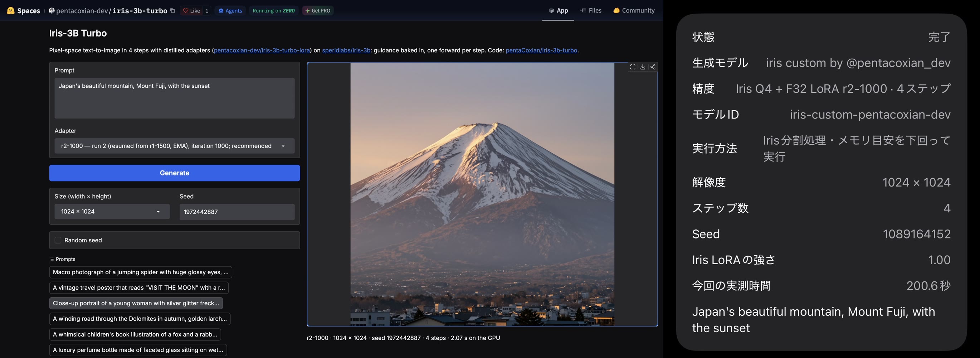This screenshot has width=980, height=358.
Task: Open the pentaCoxian/iris-3b-turbo code link
Action: (541, 50)
